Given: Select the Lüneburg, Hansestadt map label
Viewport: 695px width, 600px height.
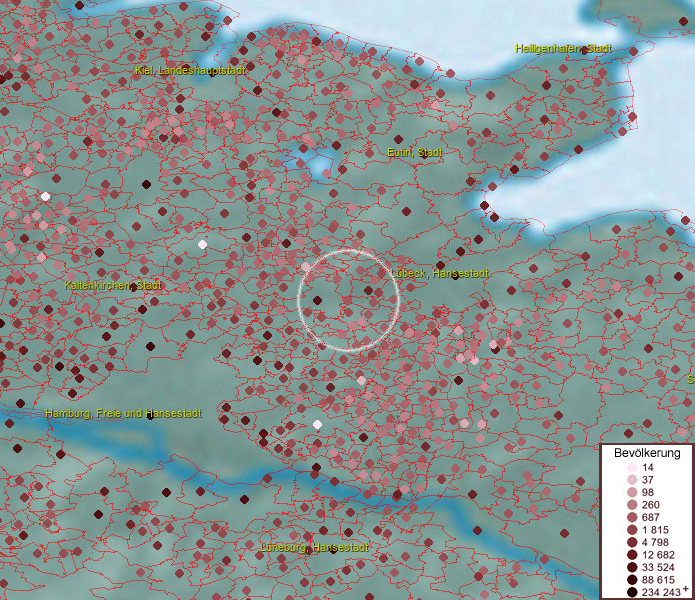Looking at the screenshot, I should point(314,547).
